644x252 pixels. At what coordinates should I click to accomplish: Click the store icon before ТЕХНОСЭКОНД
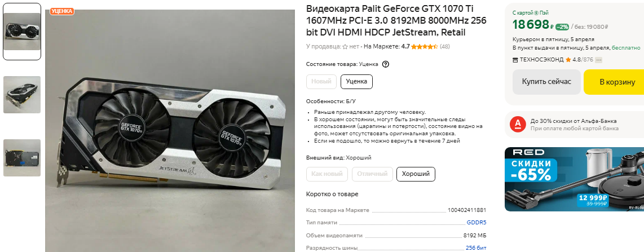pyautogui.click(x=515, y=60)
